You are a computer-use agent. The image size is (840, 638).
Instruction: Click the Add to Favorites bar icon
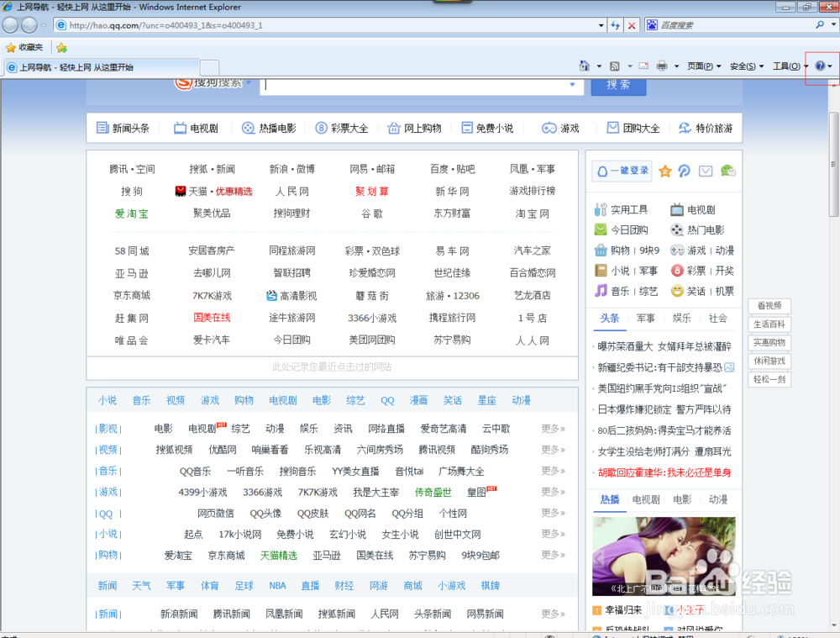point(61,48)
